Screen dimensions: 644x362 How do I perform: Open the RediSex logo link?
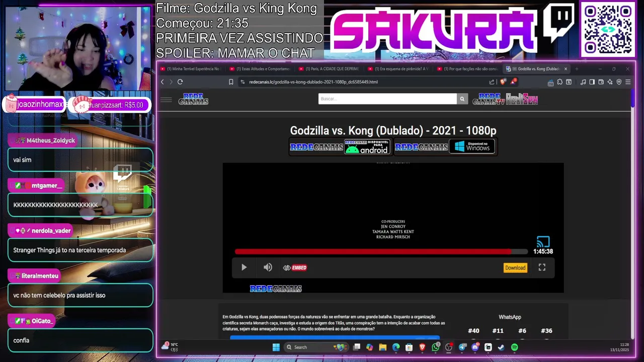tap(522, 99)
